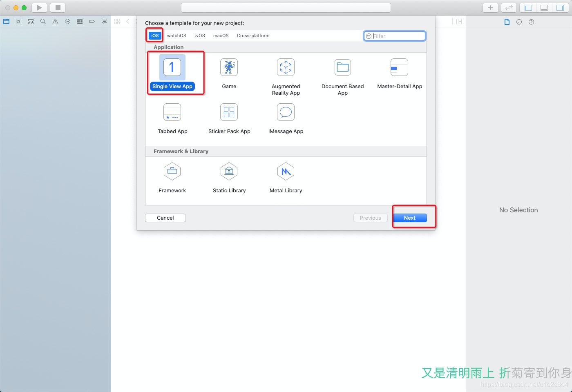Viewport: 572px width, 392px height.
Task: Select the Sticker Pack App template
Action: point(229,118)
